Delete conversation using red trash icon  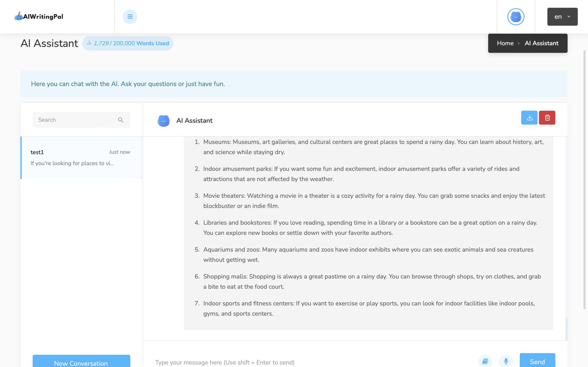coord(547,118)
